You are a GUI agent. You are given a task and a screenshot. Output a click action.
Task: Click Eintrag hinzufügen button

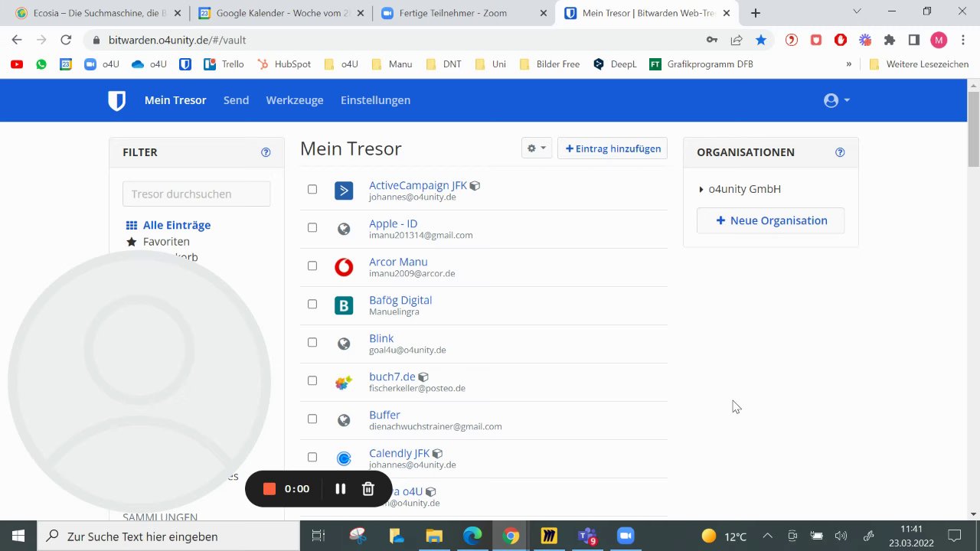click(612, 148)
